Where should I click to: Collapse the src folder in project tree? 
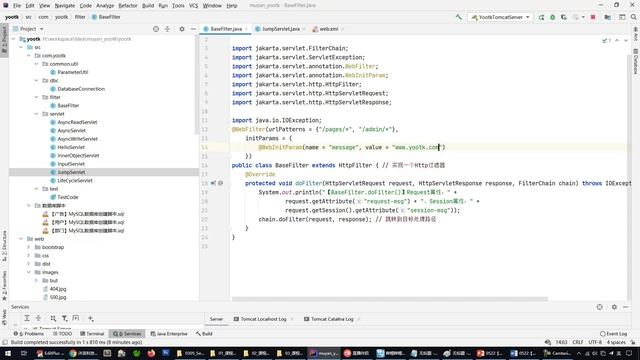pyautogui.click(x=21, y=47)
